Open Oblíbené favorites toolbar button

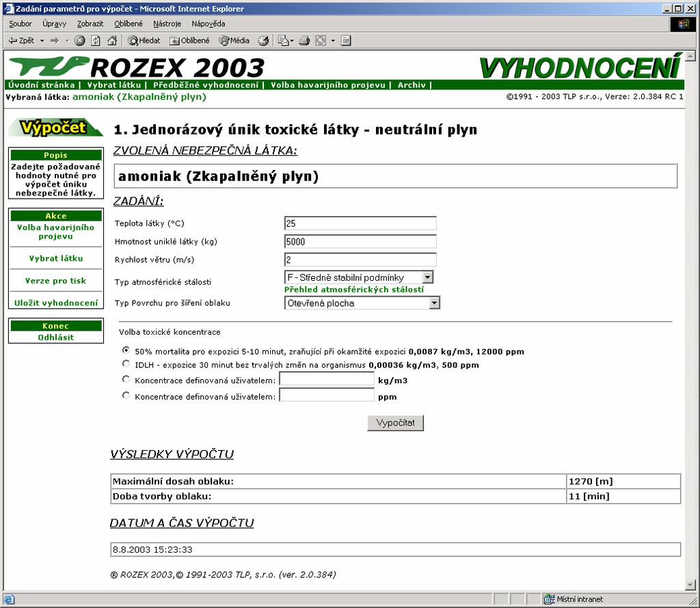pos(190,40)
